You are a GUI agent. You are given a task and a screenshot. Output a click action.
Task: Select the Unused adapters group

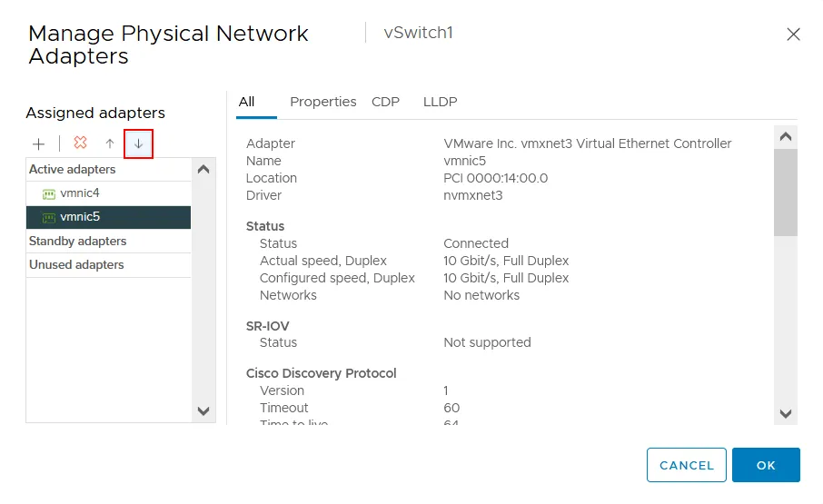click(x=76, y=265)
